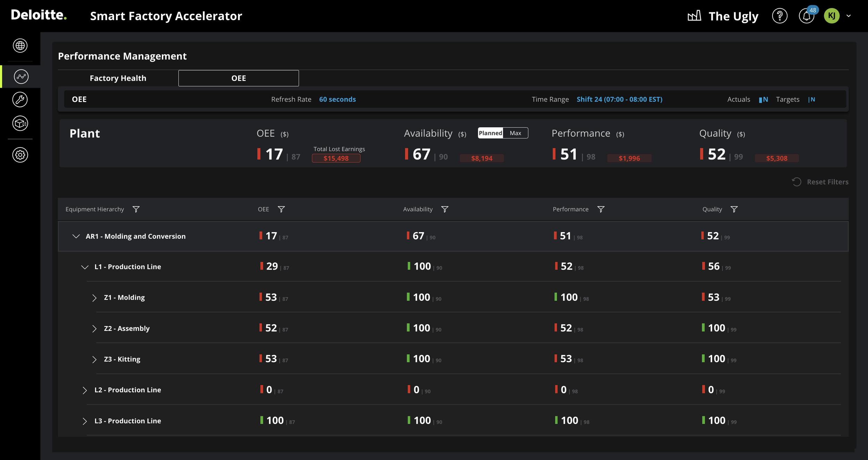Image resolution: width=868 pixels, height=460 pixels.
Task: Open the cube package sidebar icon
Action: pyautogui.click(x=20, y=123)
